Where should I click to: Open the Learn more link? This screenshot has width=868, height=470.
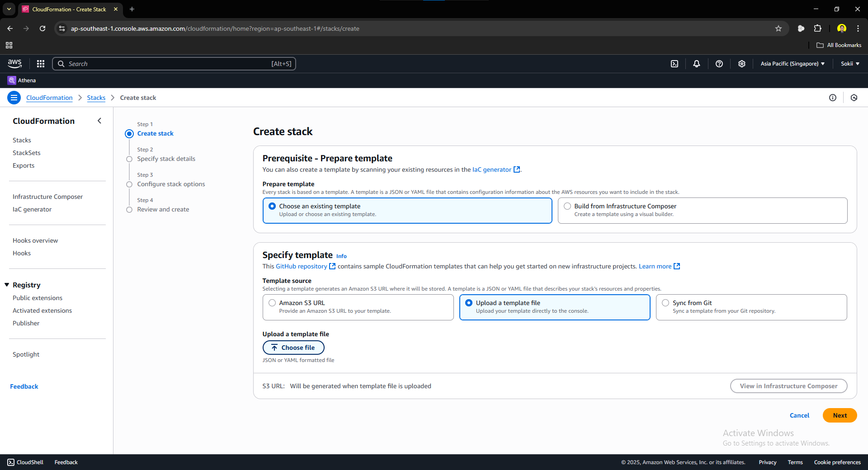[659, 266]
